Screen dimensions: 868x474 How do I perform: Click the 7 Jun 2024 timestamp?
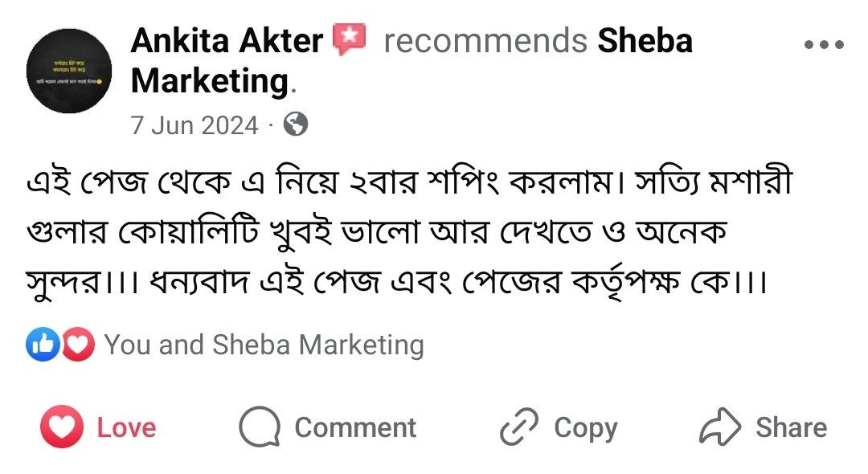click(194, 125)
